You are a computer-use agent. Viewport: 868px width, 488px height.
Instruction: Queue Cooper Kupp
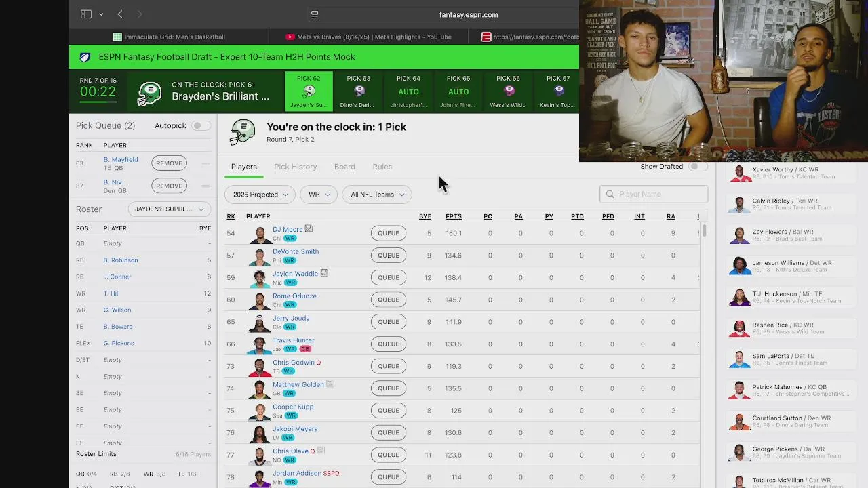coord(389,411)
